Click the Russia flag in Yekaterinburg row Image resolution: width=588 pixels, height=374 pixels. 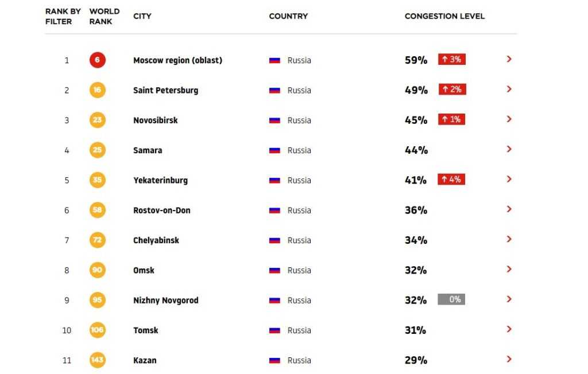point(274,180)
